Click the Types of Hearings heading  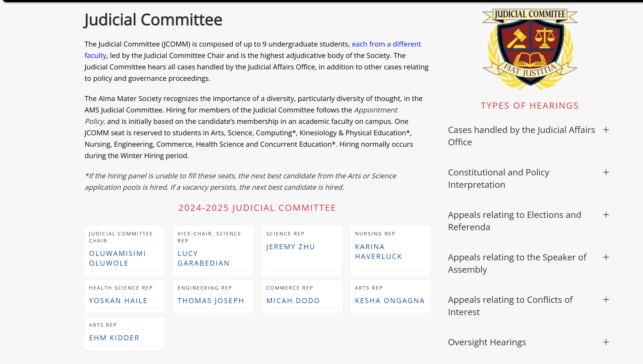pyautogui.click(x=530, y=106)
